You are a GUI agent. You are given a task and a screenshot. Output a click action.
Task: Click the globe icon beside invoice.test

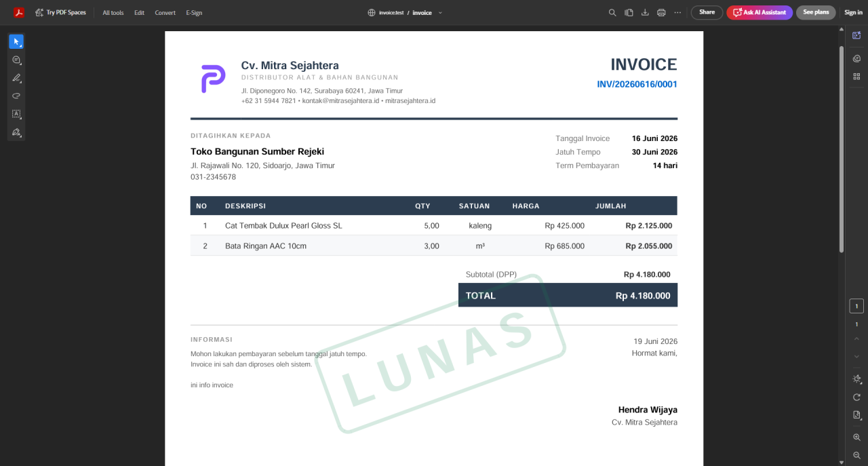(x=372, y=12)
